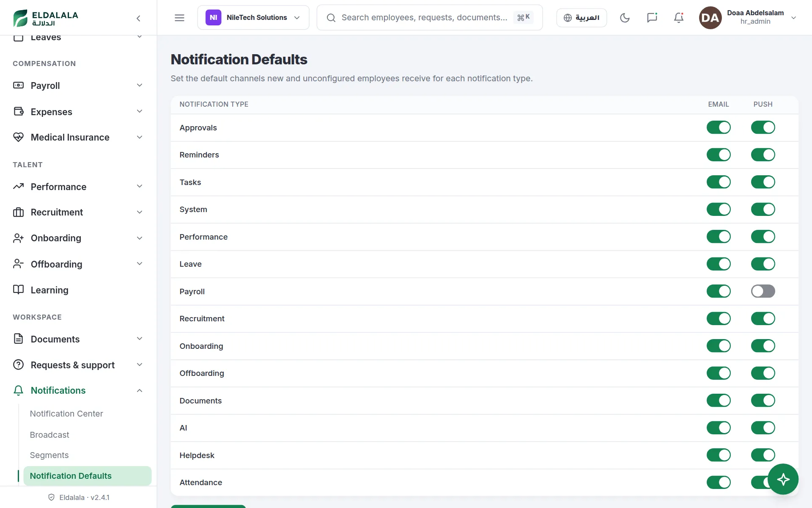The image size is (812, 508).
Task: Turn off Push for Reminders
Action: [763, 155]
